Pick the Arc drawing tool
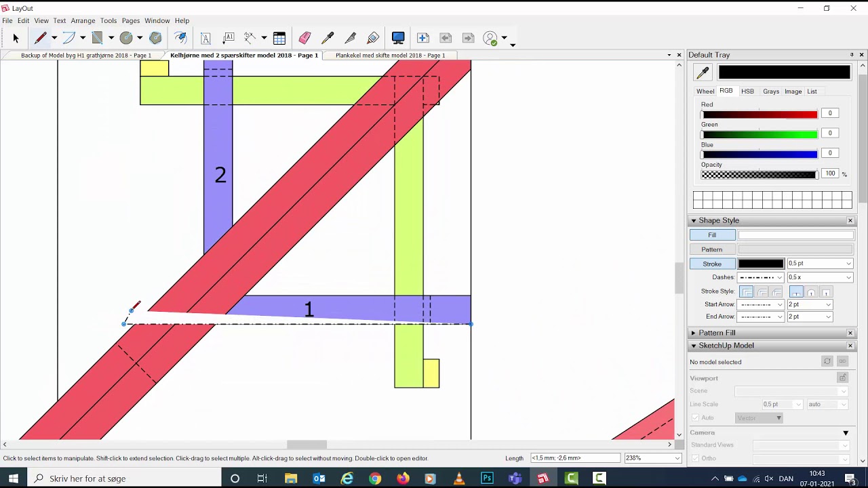868x488 pixels. [69, 39]
